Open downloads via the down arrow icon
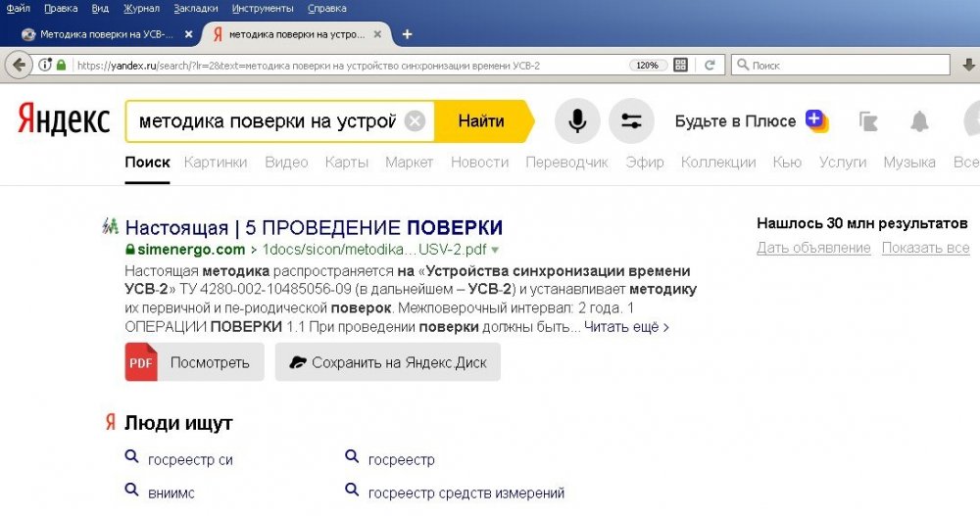 (x=969, y=65)
